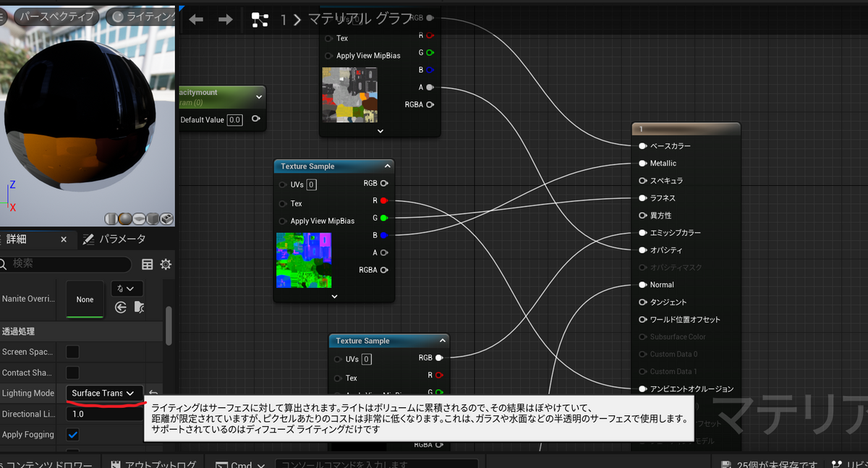This screenshot has height=468, width=868.
Task: Click the 25個が未保存です status button
Action: [770, 464]
